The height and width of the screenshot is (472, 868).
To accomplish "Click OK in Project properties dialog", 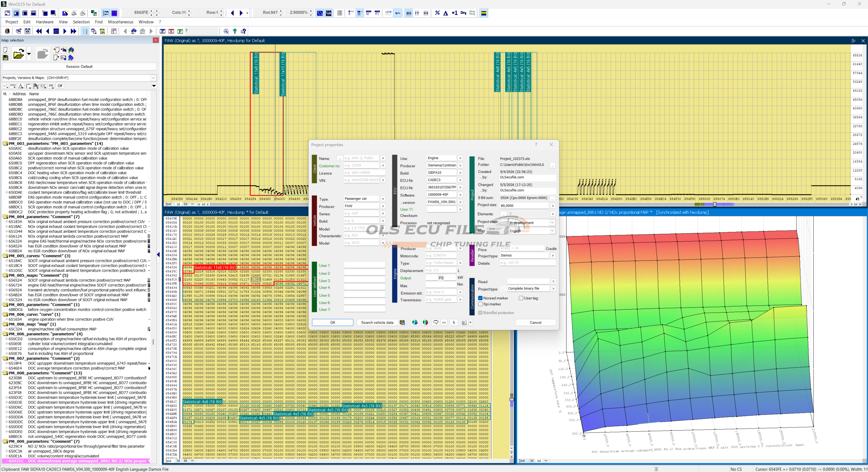I will [333, 322].
